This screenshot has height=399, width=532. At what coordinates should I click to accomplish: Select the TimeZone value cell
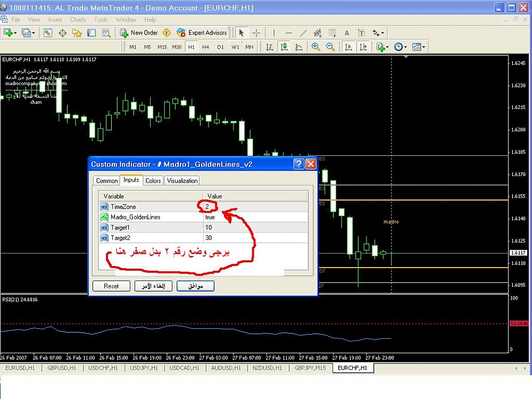point(255,206)
